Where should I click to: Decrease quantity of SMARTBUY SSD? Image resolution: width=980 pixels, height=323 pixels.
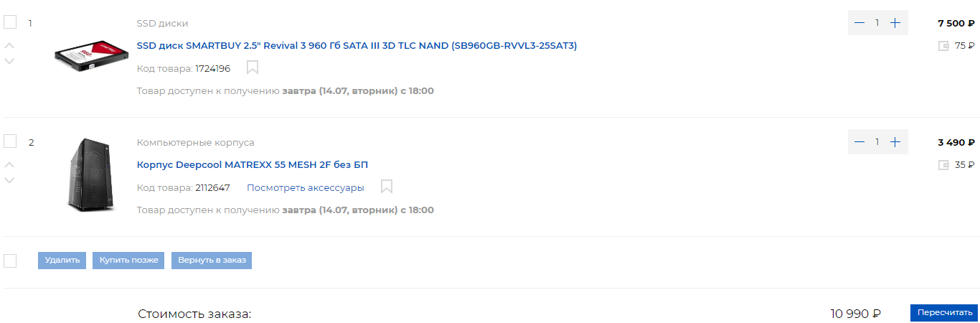click(x=859, y=23)
